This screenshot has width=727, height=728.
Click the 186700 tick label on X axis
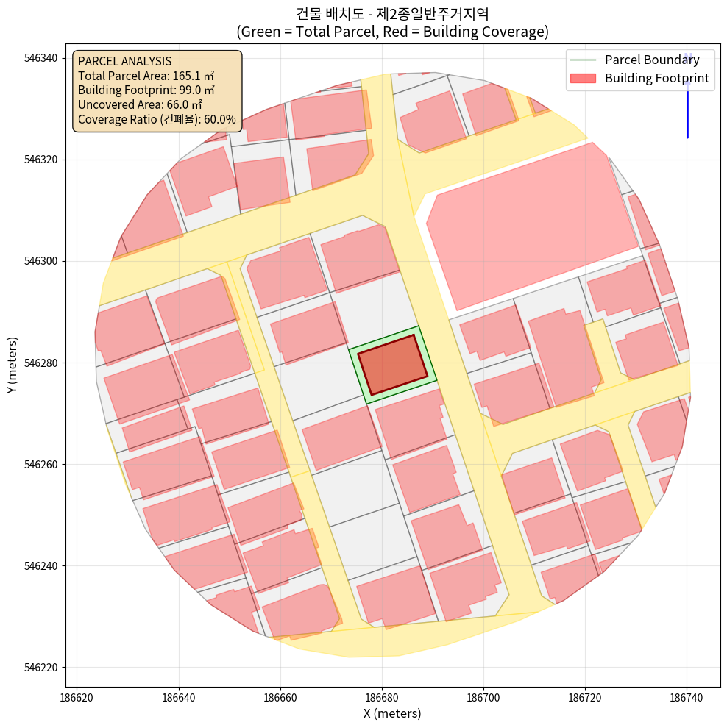click(x=483, y=694)
